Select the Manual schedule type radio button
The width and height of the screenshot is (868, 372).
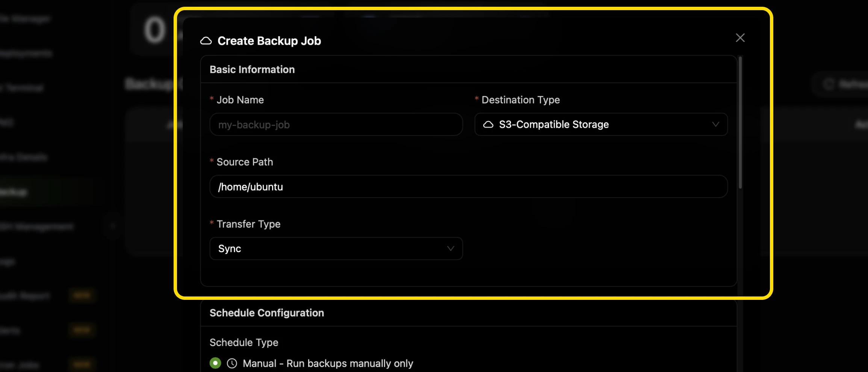point(215,363)
